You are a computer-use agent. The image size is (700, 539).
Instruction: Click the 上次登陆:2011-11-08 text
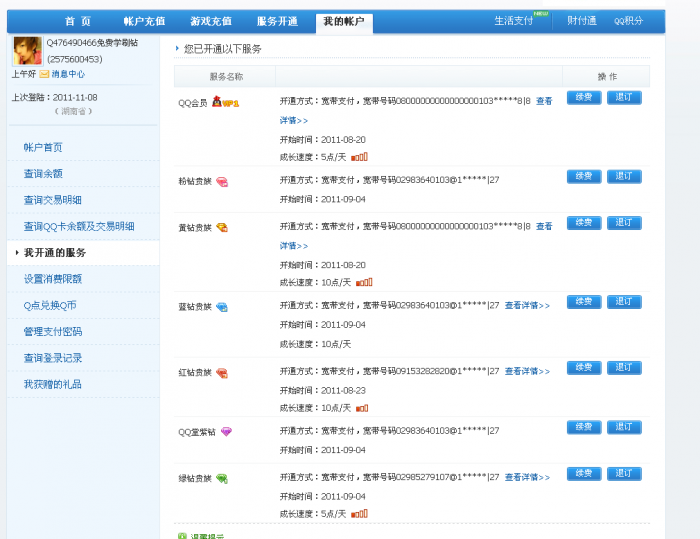[54, 97]
